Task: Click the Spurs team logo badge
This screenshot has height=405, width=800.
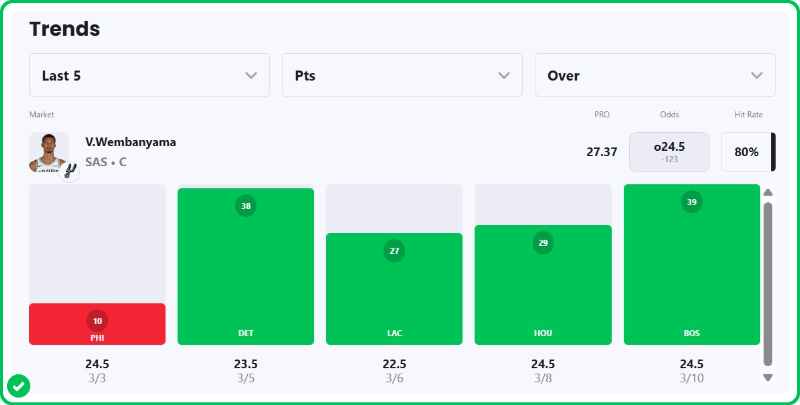Action: click(69, 170)
